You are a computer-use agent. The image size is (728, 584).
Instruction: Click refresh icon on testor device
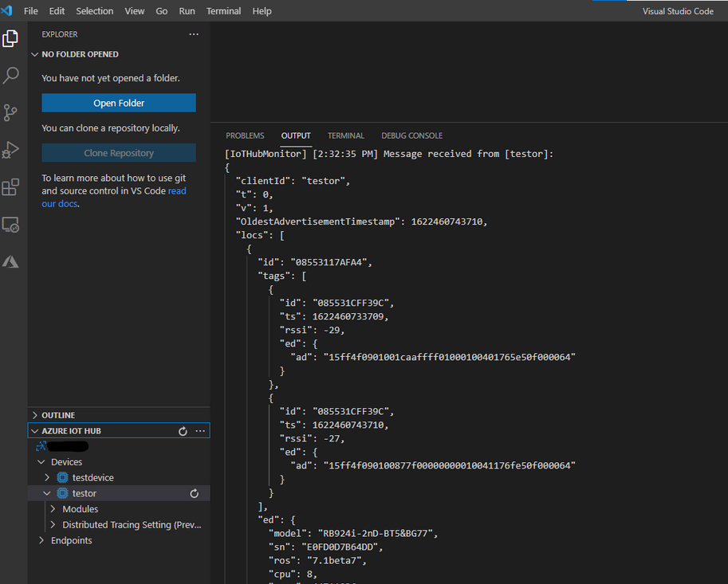tap(194, 494)
